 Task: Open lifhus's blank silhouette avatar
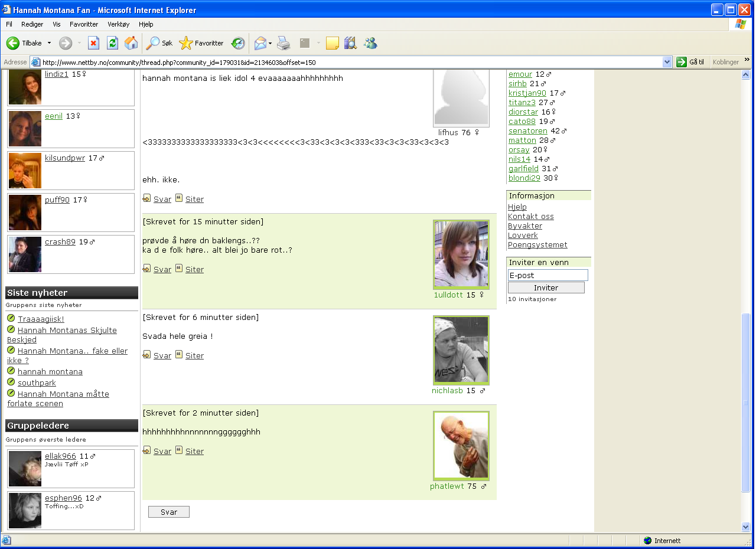(461, 97)
